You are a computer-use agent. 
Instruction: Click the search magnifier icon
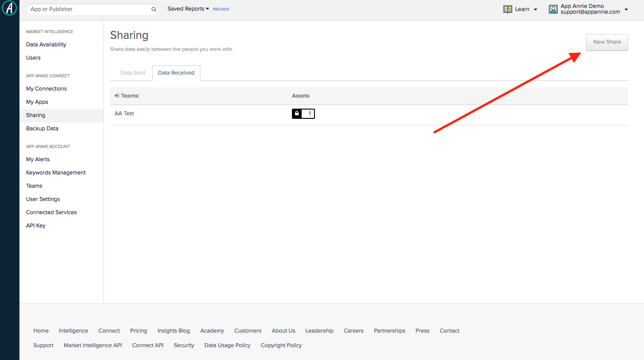(x=154, y=9)
